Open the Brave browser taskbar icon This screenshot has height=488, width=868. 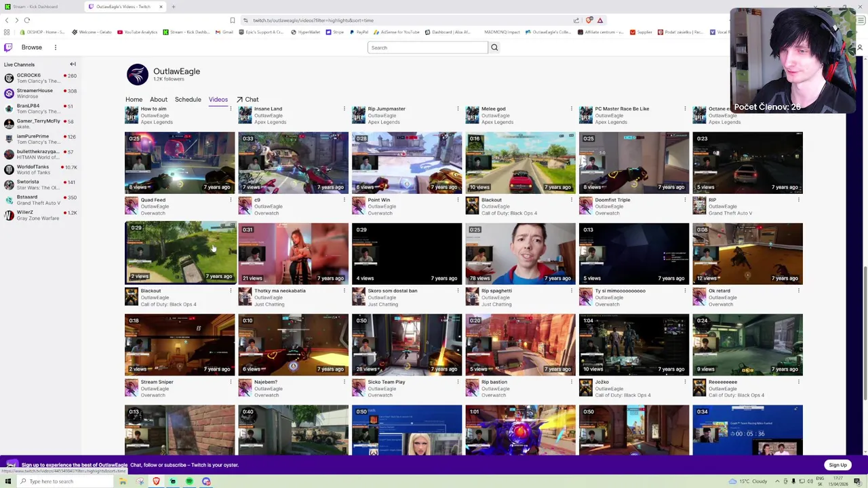click(x=156, y=481)
